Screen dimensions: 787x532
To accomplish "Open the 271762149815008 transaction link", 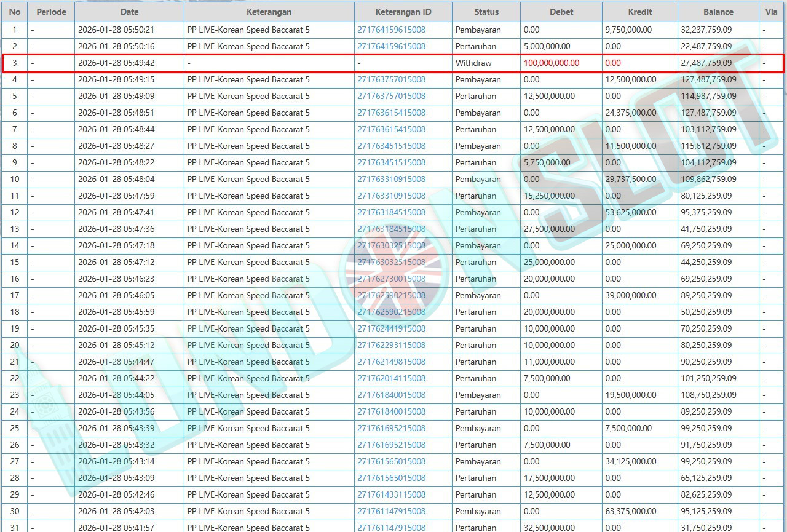I will (x=391, y=362).
